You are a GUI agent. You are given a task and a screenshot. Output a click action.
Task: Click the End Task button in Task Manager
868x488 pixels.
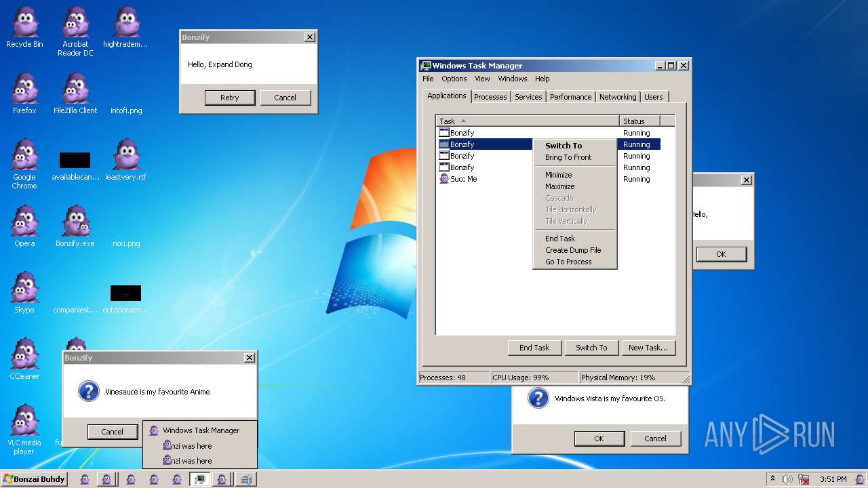tap(534, 348)
